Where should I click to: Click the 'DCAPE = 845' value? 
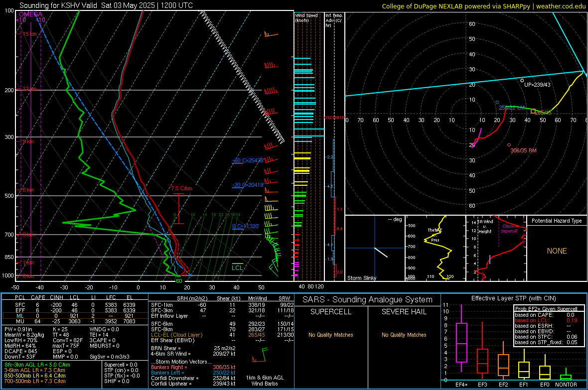click(20, 351)
